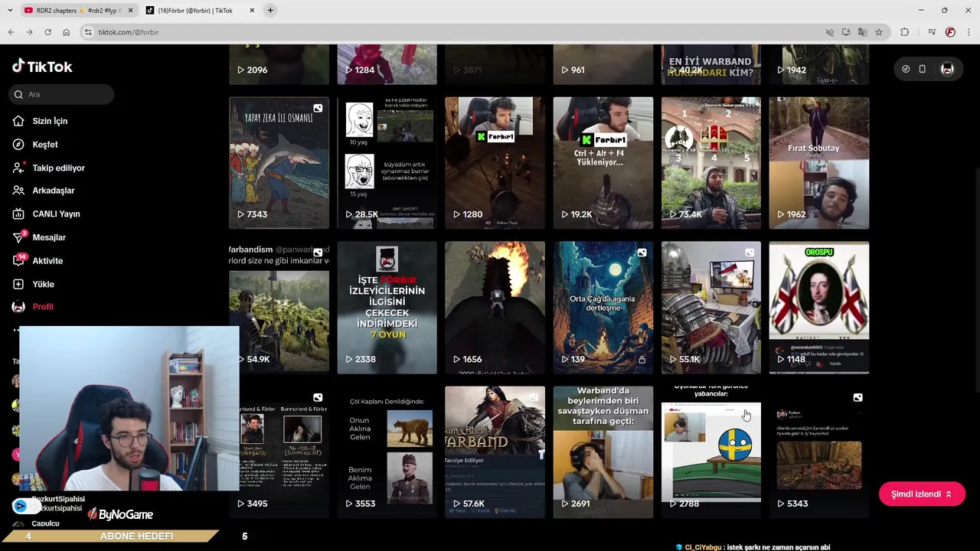Focus the Ara search field
The height and width of the screenshot is (551, 980).
(x=62, y=94)
